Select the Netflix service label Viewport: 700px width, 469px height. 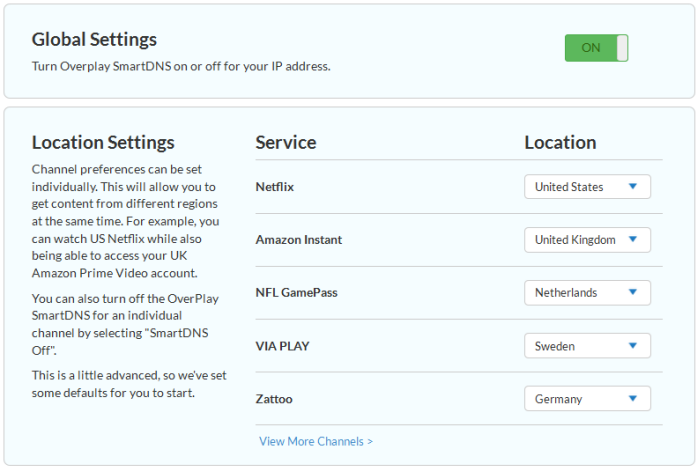point(275,187)
